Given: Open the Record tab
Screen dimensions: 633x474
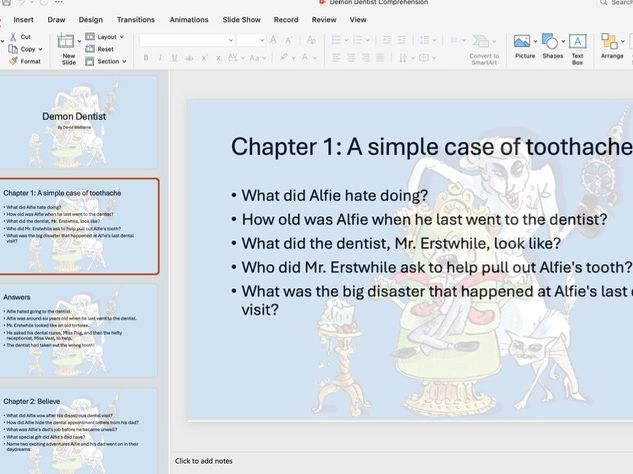Looking at the screenshot, I should [x=286, y=20].
